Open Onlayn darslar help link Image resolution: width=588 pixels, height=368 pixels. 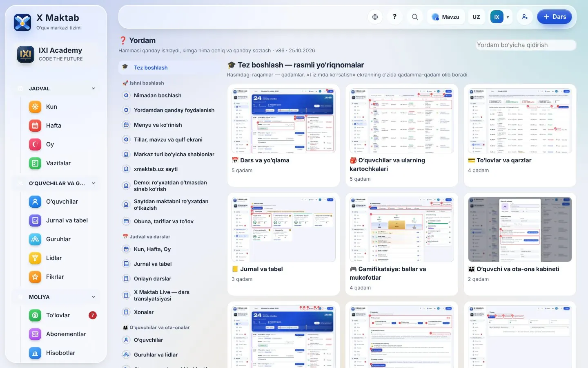coord(169,279)
